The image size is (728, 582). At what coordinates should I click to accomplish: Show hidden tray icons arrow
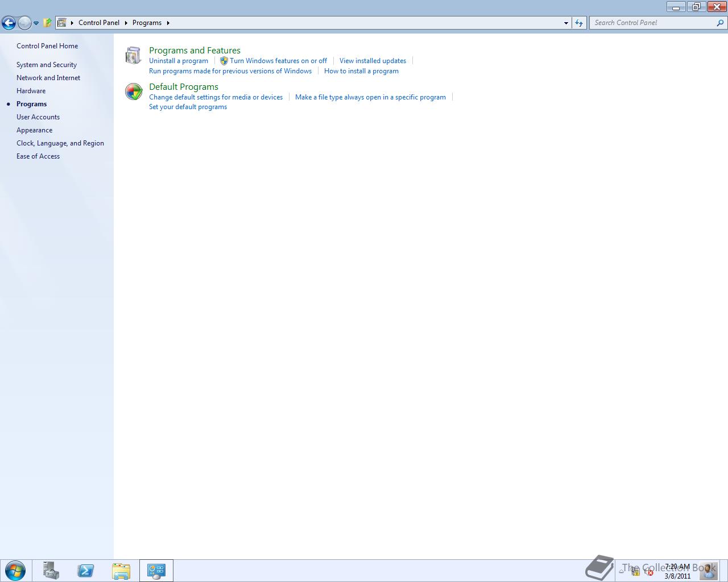click(621, 571)
